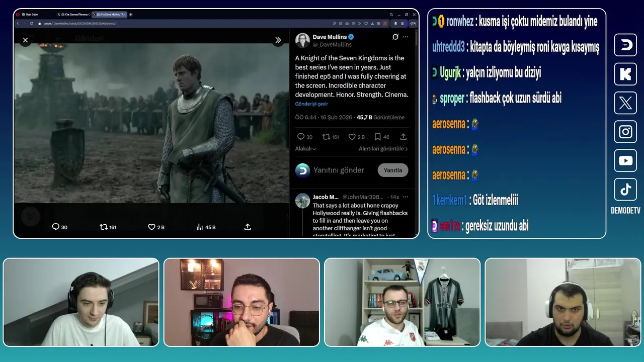Open the @_DaveMullins handle link

tap(332, 45)
